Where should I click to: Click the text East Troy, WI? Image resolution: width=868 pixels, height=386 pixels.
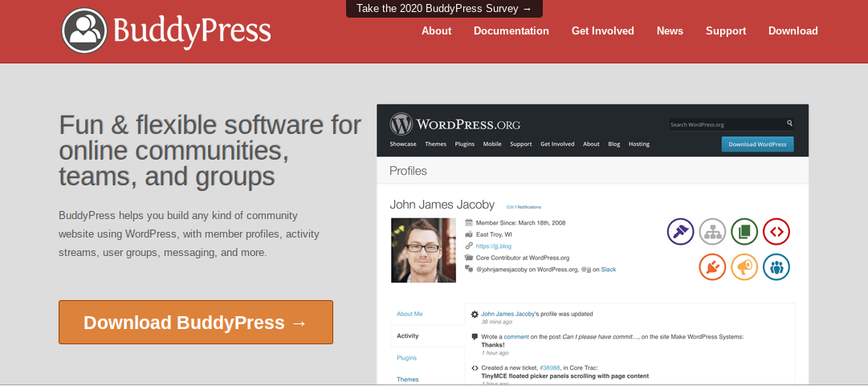click(494, 234)
